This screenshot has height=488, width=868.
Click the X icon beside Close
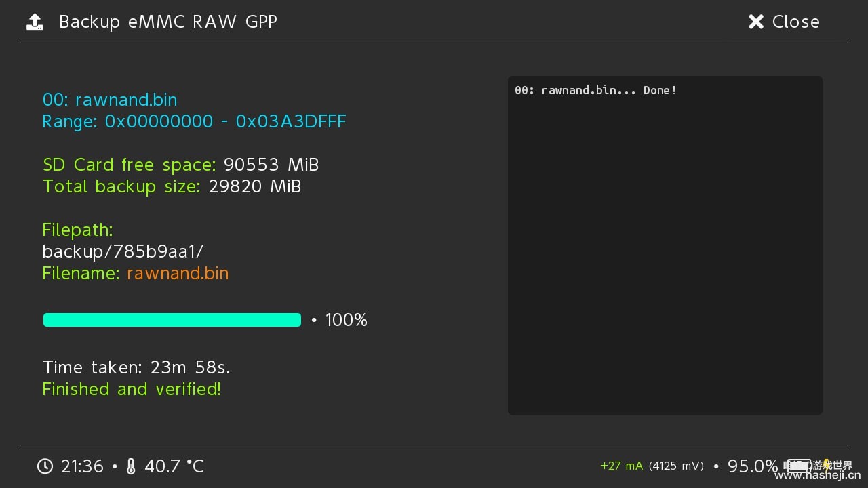(755, 22)
